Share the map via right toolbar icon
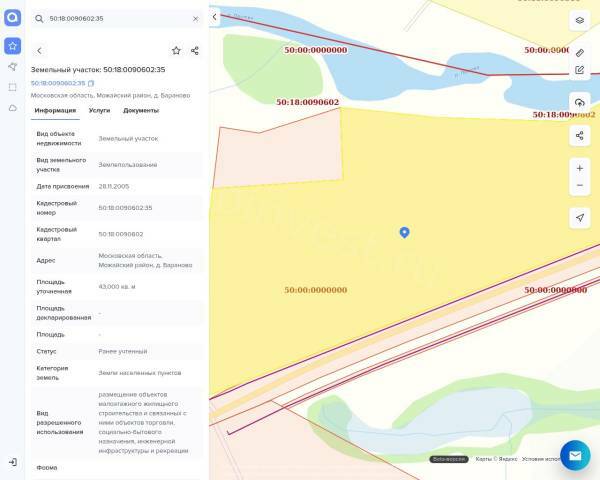 tap(579, 135)
